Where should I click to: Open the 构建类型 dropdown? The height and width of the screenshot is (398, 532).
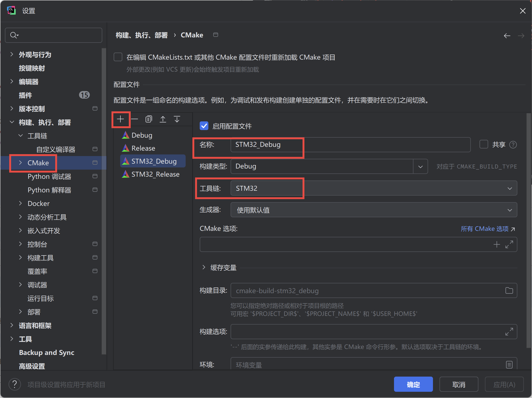tap(421, 166)
